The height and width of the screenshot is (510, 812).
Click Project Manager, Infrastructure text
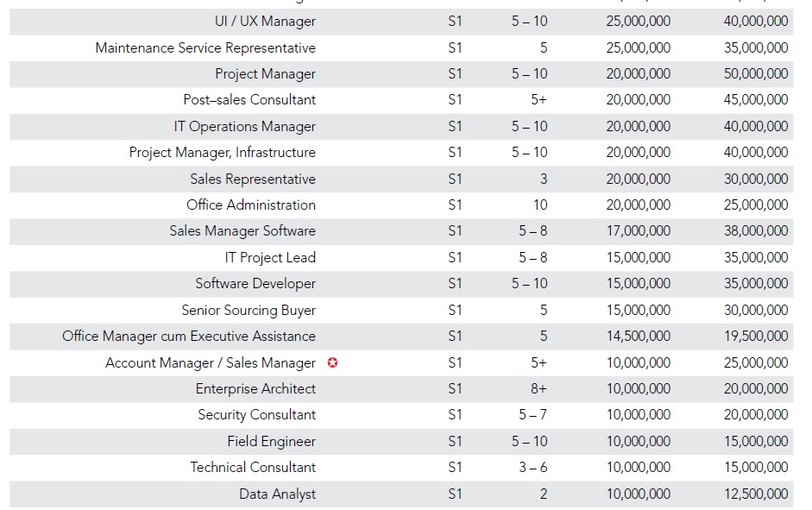222,153
